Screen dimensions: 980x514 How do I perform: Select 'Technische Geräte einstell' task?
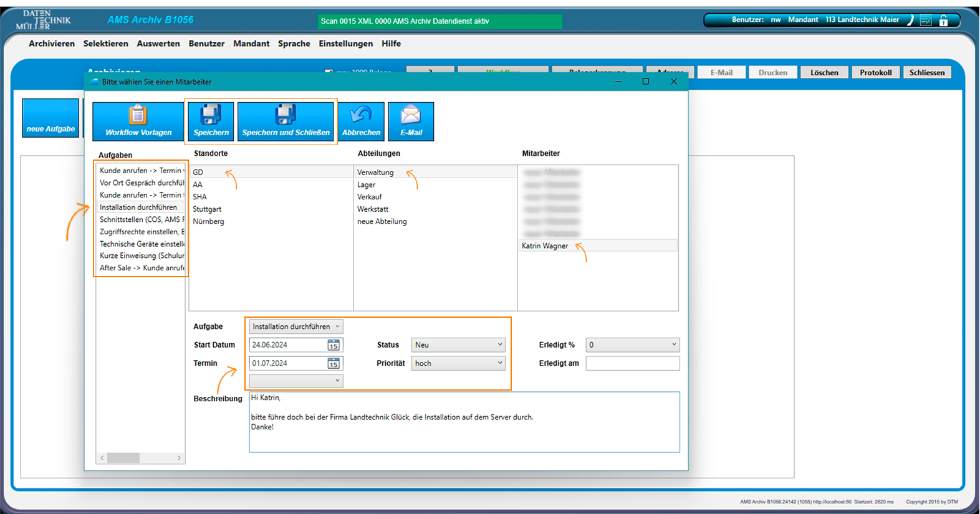(x=141, y=244)
